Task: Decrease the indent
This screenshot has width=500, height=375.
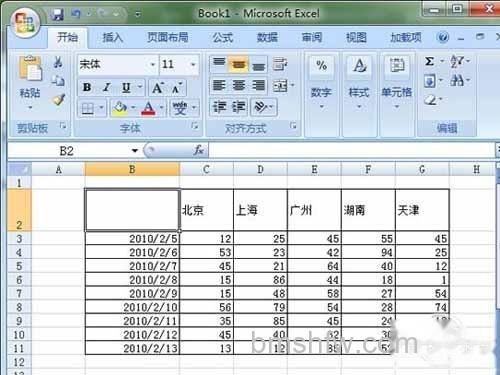Action: tap(220, 107)
